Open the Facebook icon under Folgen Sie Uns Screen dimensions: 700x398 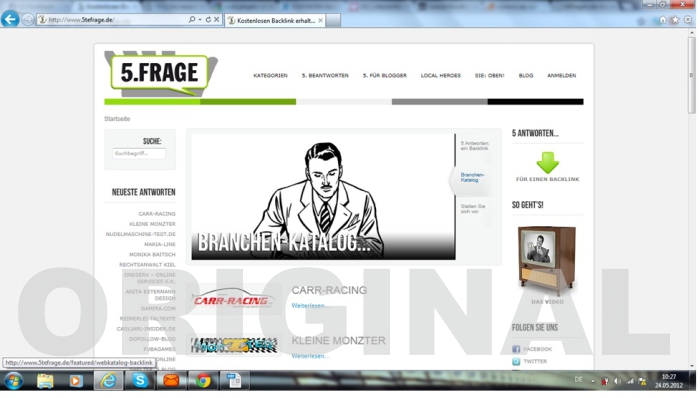tap(516, 349)
